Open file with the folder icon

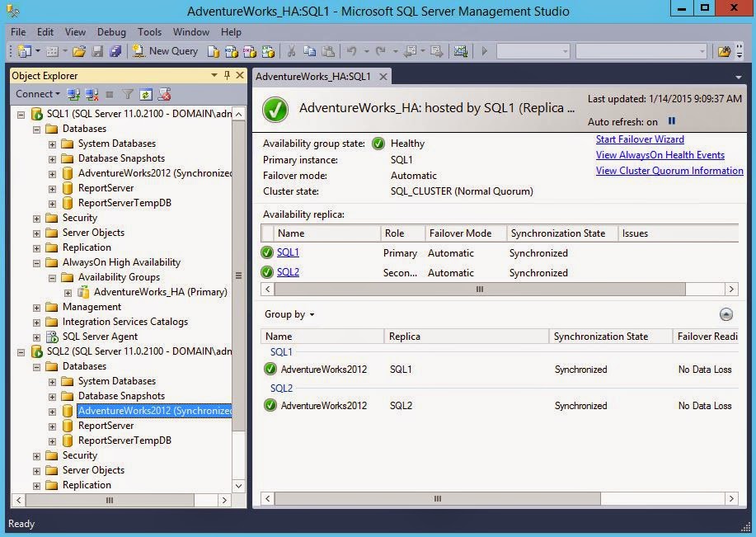tap(79, 50)
